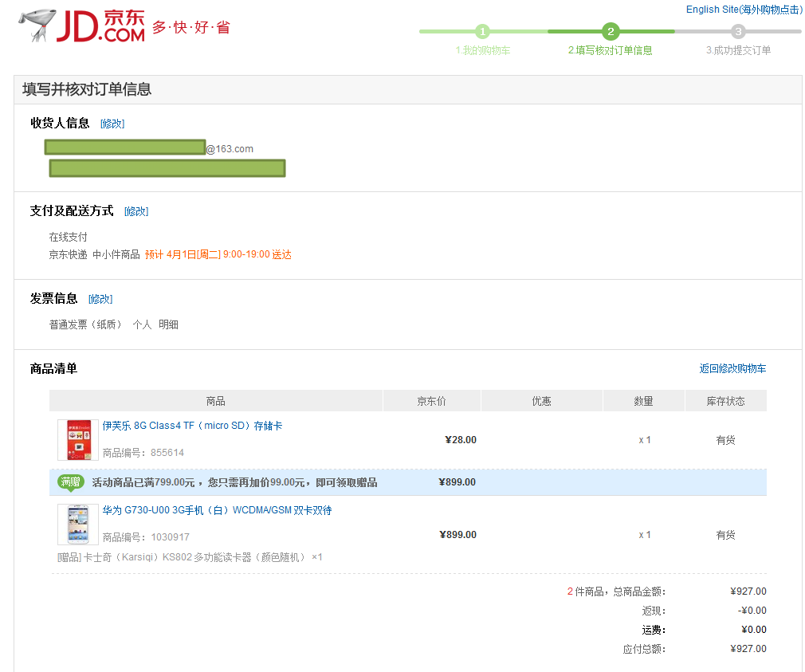Click the 商品 column header

click(216, 401)
